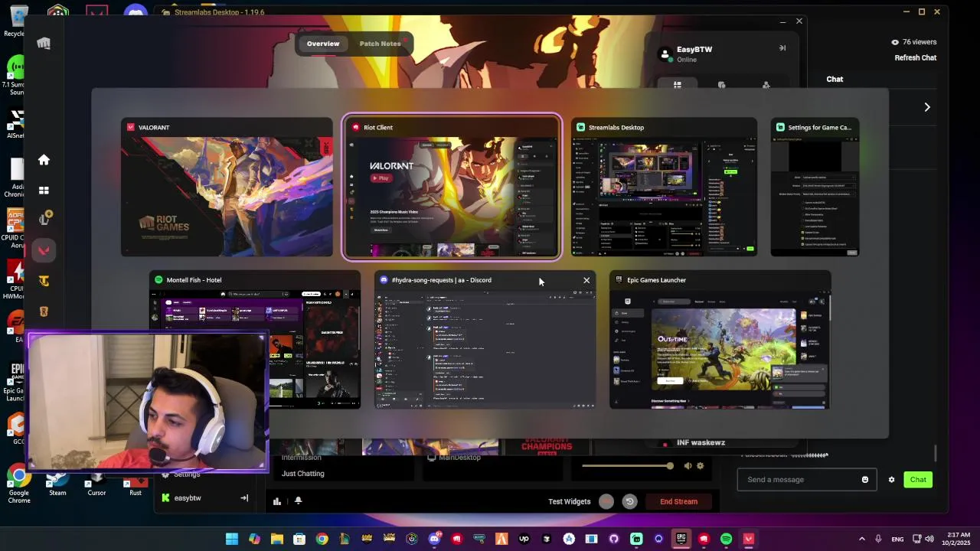Show hidden system tray icons chevron

pyautogui.click(x=861, y=539)
